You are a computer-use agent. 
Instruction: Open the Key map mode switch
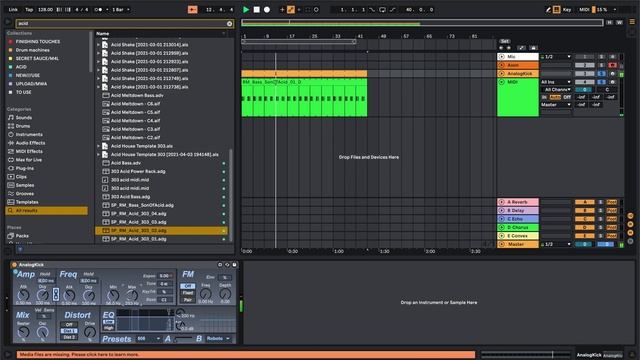pyautogui.click(x=567, y=9)
